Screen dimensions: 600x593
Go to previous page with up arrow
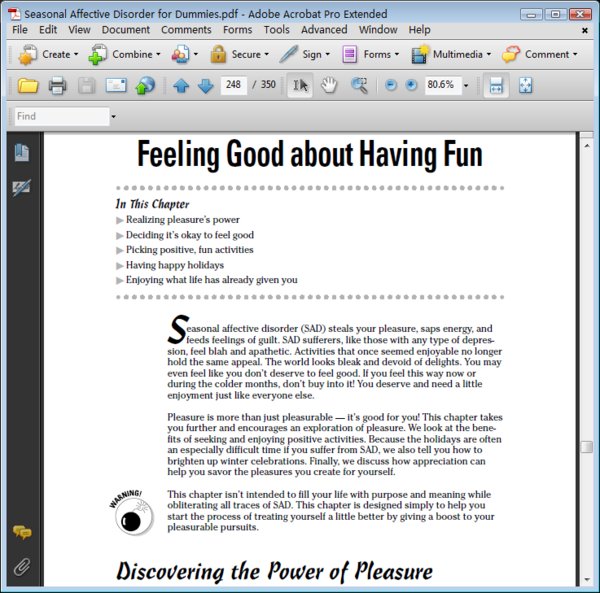coord(181,85)
